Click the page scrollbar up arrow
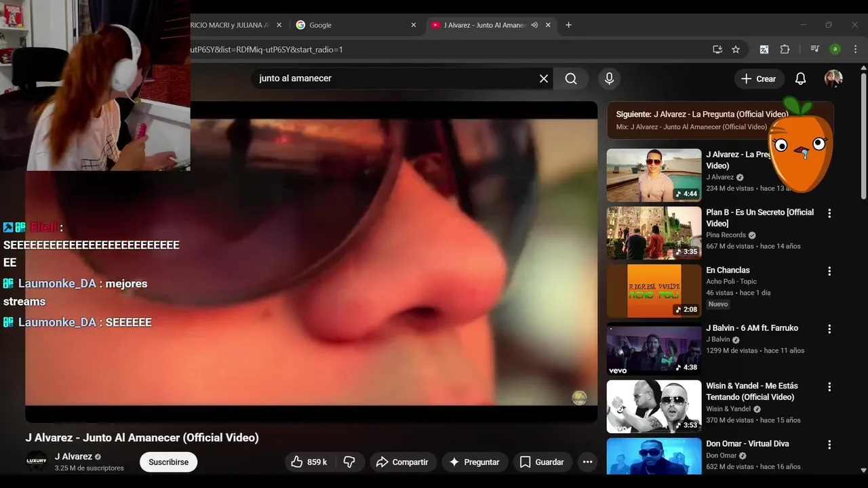 [863, 67]
